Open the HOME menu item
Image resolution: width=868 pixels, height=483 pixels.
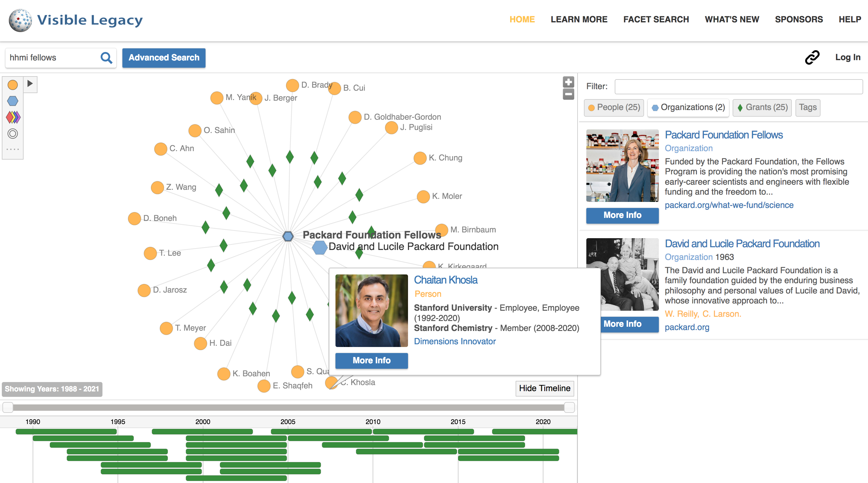pyautogui.click(x=522, y=19)
